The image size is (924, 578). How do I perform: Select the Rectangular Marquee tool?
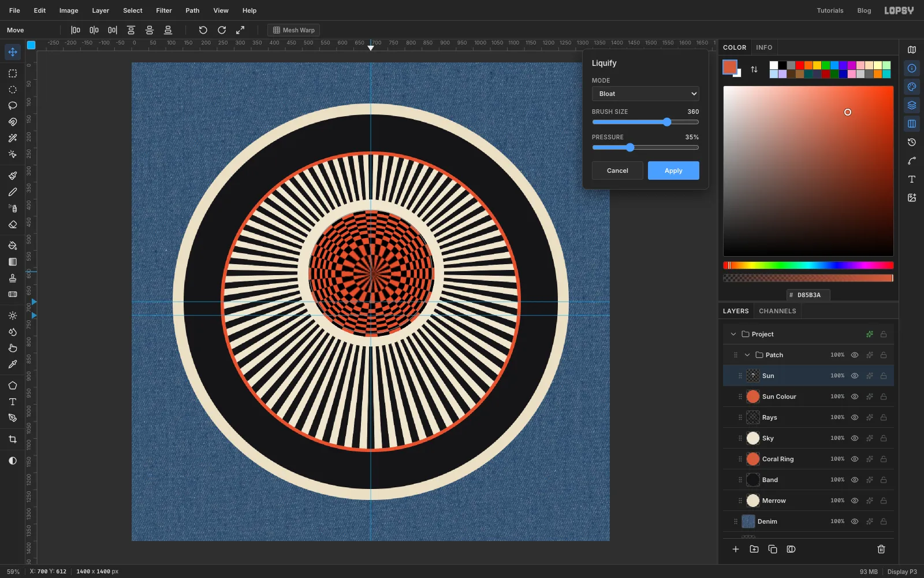tap(13, 73)
